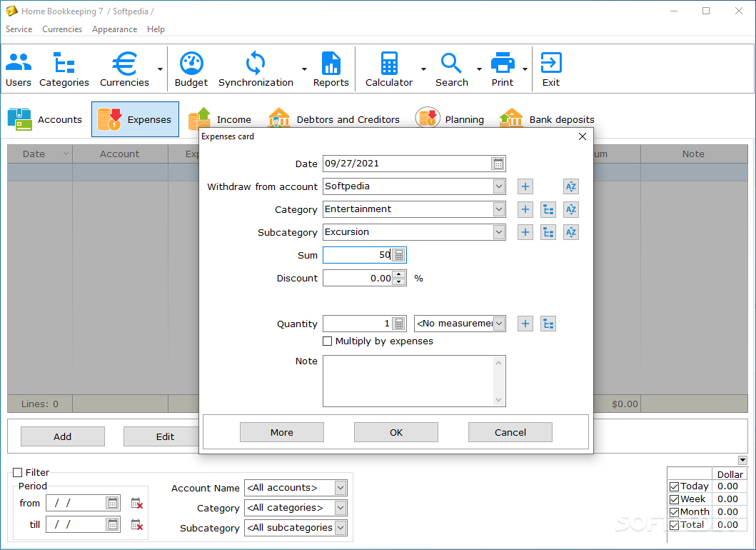Launch the Calculator tool
This screenshot has width=756, height=550.
(x=389, y=69)
